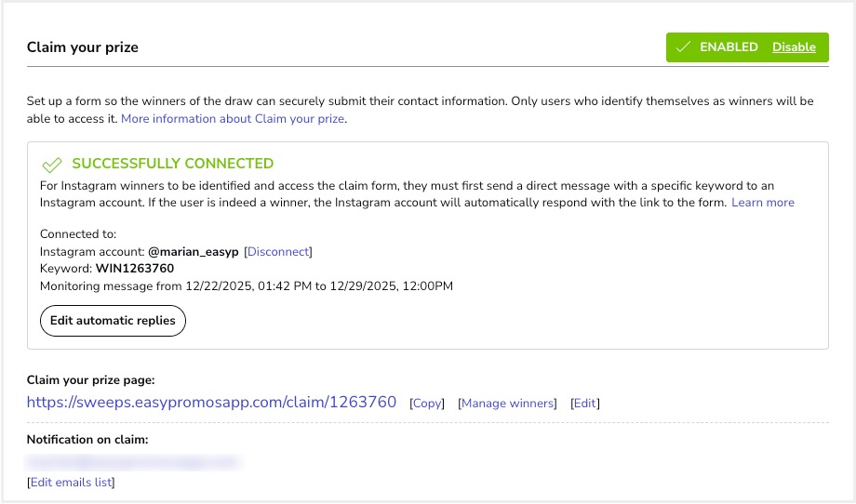Click the @marian_easyp account name
The image size is (856, 504).
192,251
